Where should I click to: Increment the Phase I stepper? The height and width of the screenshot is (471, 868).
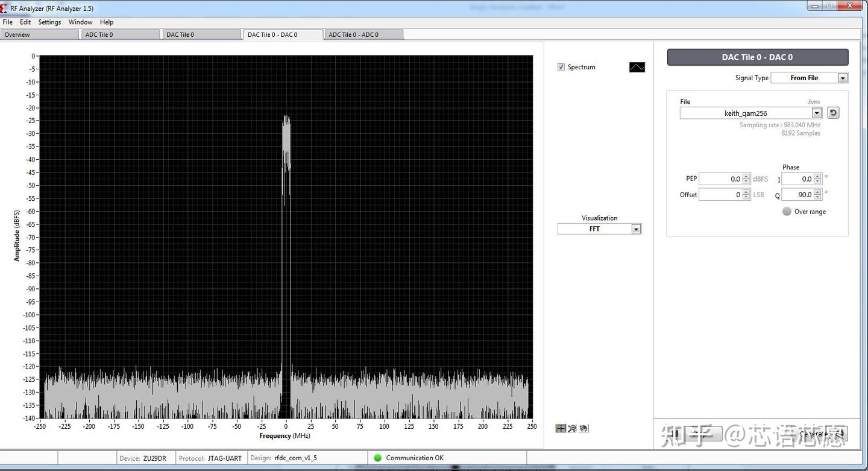tap(817, 176)
